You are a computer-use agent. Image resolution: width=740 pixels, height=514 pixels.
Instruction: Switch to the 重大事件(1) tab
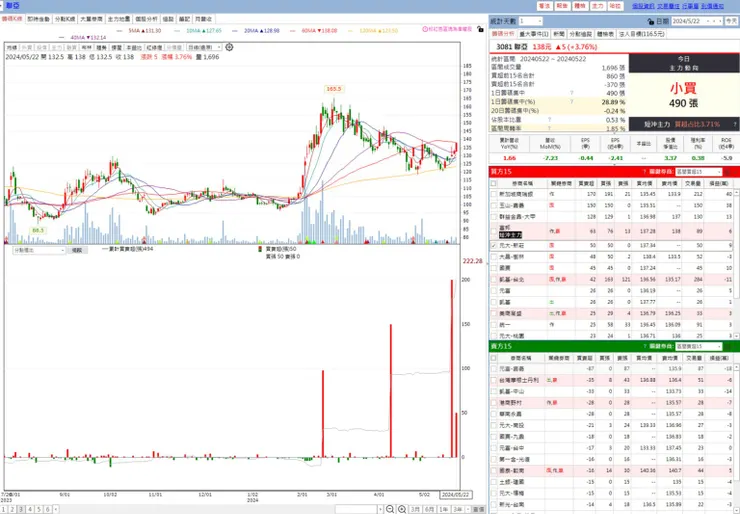534,34
